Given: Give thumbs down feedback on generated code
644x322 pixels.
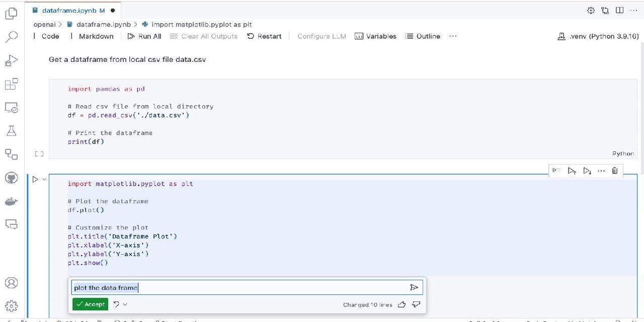Looking at the screenshot, I should click(x=416, y=304).
